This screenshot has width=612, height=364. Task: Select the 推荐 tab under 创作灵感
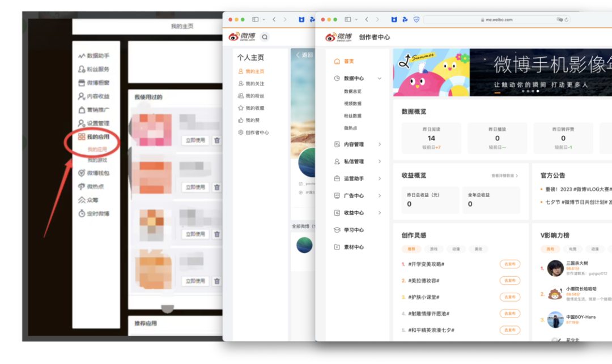tap(411, 249)
